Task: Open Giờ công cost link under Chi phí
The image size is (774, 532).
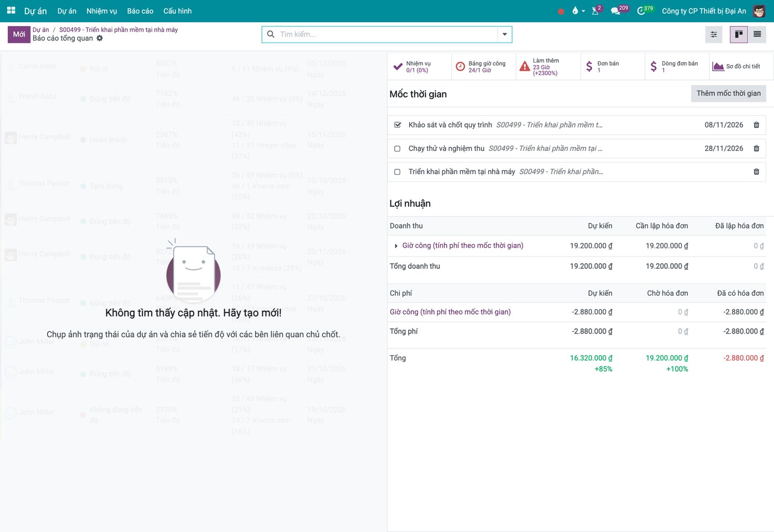Action: [450, 312]
